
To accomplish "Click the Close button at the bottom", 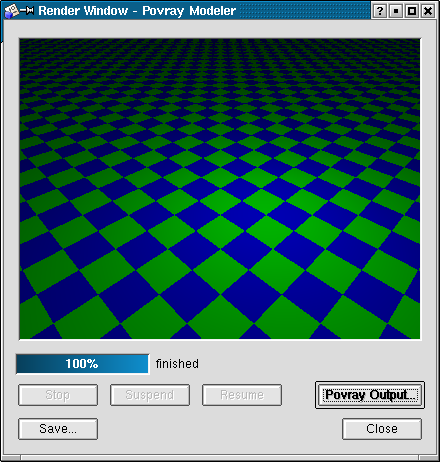I will coord(382,429).
